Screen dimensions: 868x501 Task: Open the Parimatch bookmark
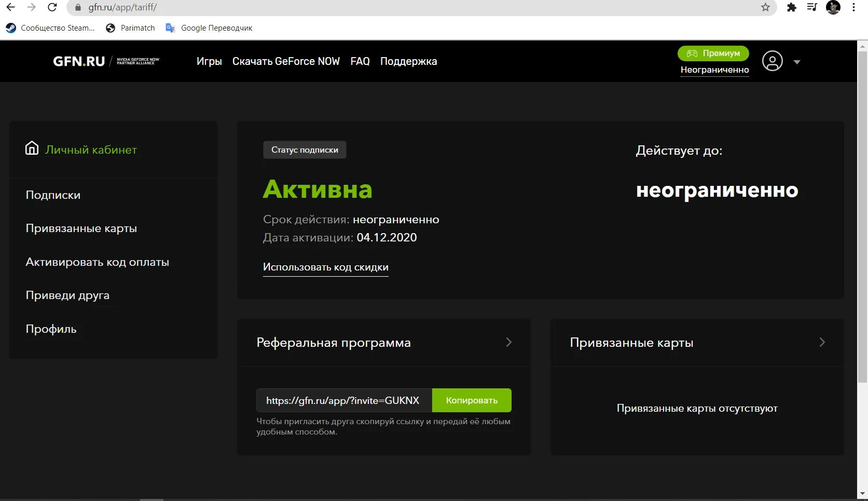(130, 28)
